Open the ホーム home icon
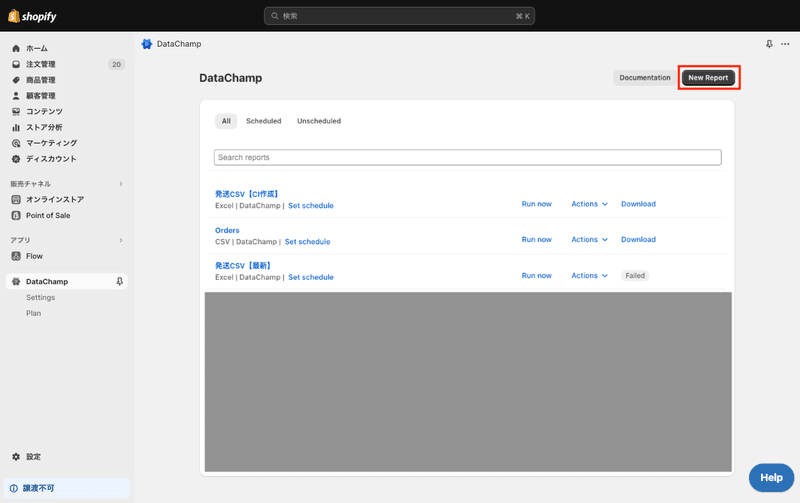Image resolution: width=800 pixels, height=503 pixels. click(16, 48)
